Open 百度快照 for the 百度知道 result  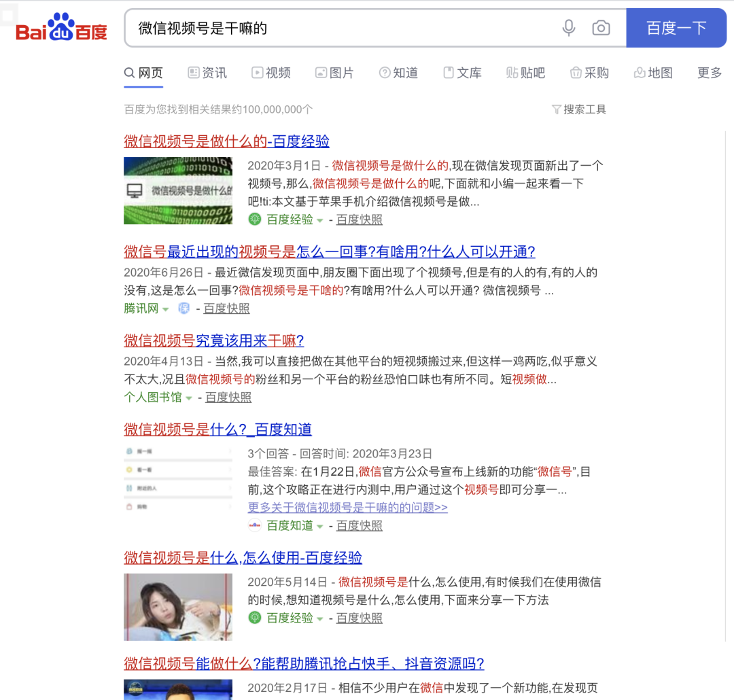pos(359,525)
